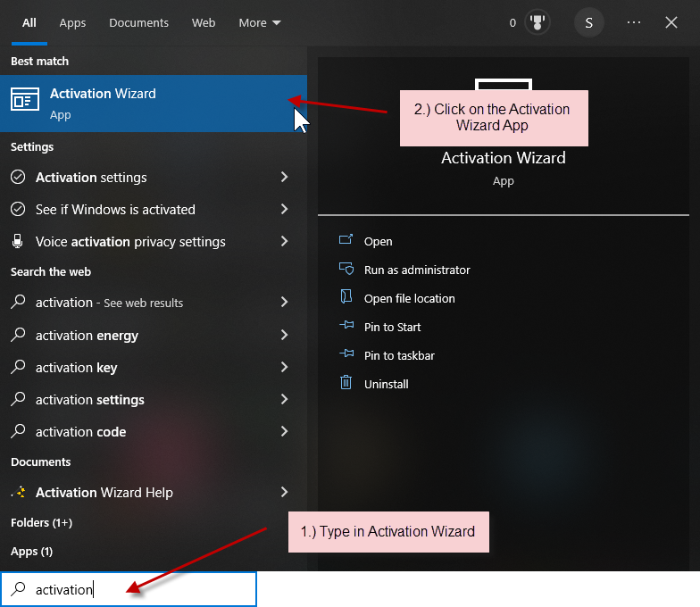Open the account avatar labeled S

click(x=589, y=23)
